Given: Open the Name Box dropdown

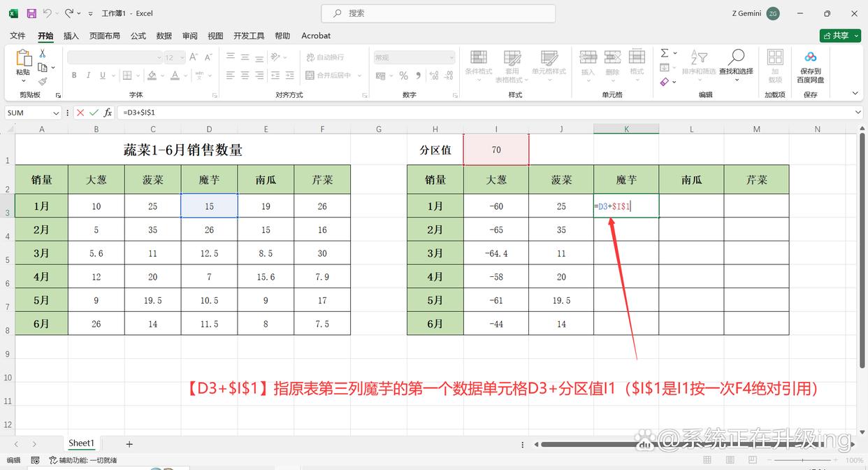Looking at the screenshot, I should pyautogui.click(x=56, y=113).
